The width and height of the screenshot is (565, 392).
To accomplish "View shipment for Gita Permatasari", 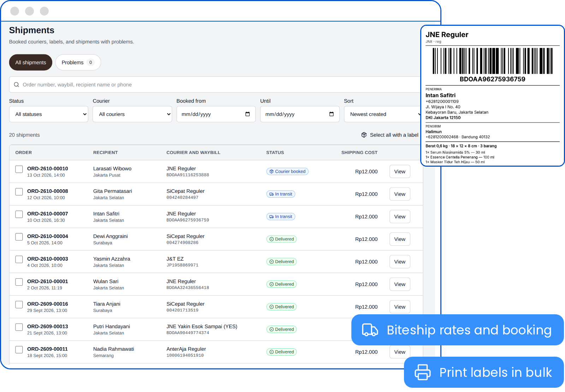I will (x=400, y=194).
